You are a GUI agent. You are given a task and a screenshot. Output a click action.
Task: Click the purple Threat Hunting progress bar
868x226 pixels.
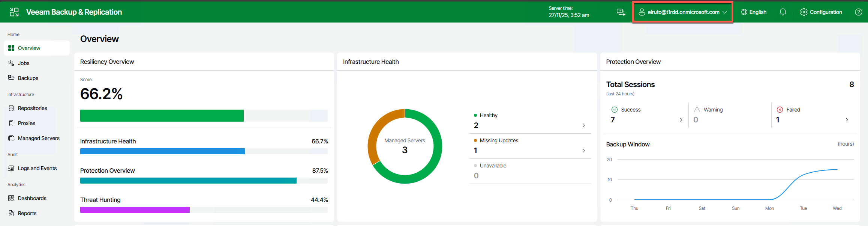point(135,210)
